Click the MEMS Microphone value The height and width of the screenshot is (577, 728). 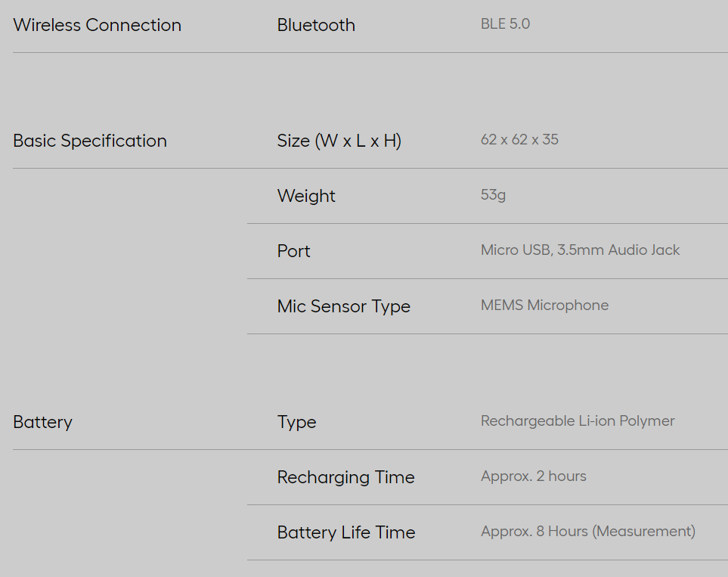[x=544, y=306]
